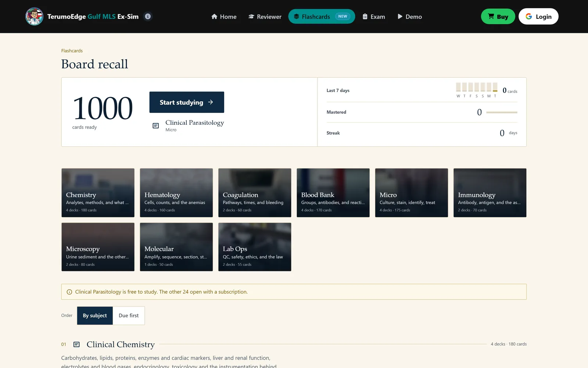The width and height of the screenshot is (588, 368).
Task: Click Tuesday's bar in Last 7 days chart
Action: tap(495, 87)
